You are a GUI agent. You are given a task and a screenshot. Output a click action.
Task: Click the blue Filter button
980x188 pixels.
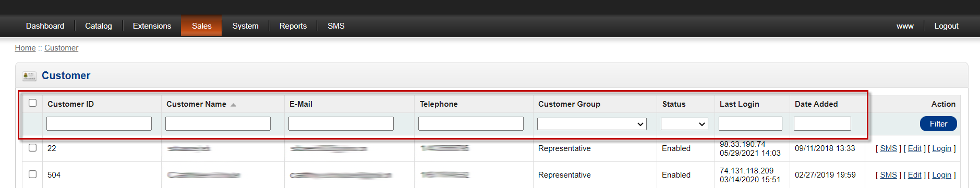(938, 124)
